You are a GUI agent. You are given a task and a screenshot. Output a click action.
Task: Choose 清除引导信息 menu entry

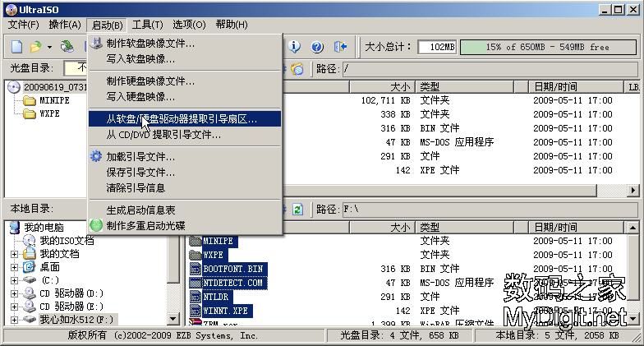coord(185,188)
